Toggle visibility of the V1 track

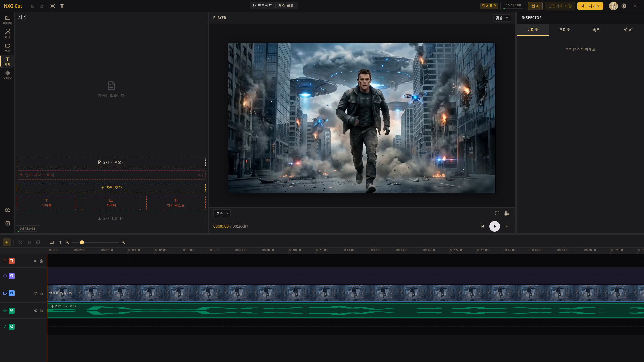(x=36, y=293)
